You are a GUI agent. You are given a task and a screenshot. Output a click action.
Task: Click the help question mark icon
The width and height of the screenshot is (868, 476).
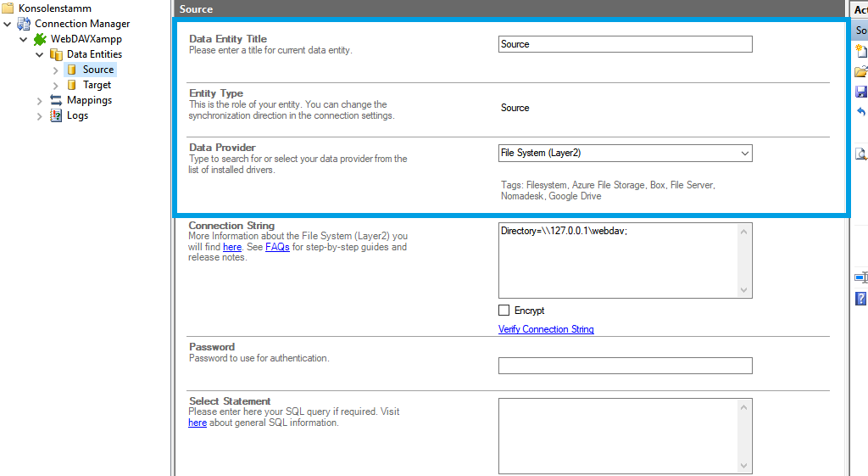[x=861, y=298]
